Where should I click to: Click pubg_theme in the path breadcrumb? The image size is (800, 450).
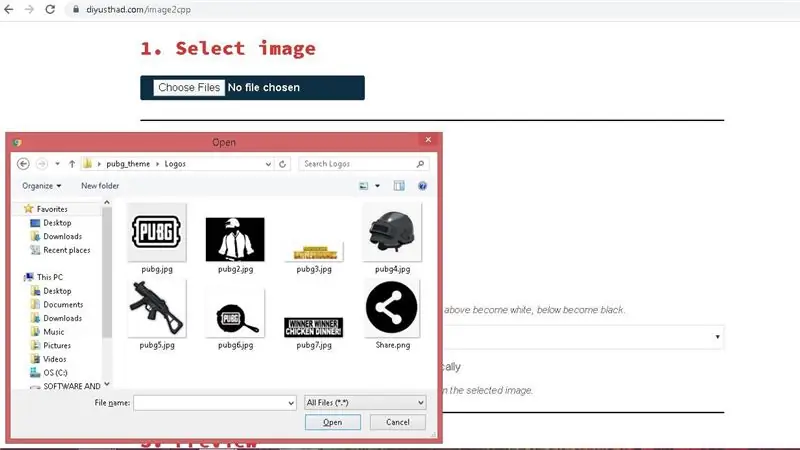(x=128, y=164)
